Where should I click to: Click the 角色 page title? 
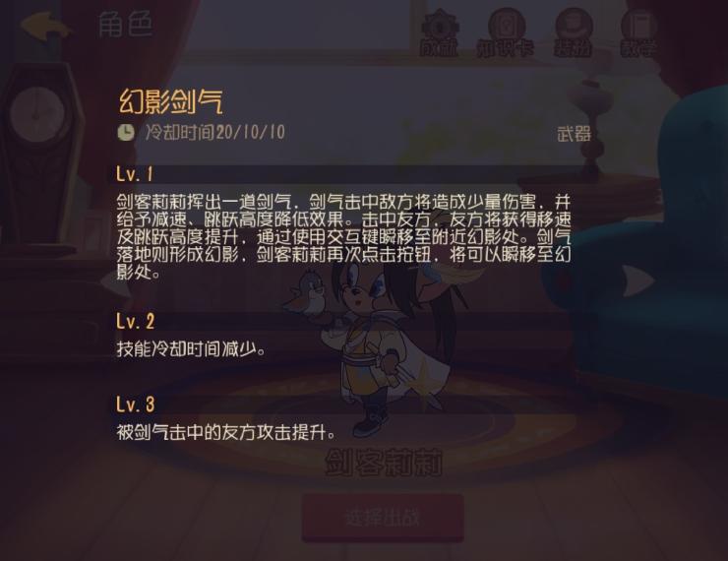click(x=125, y=25)
